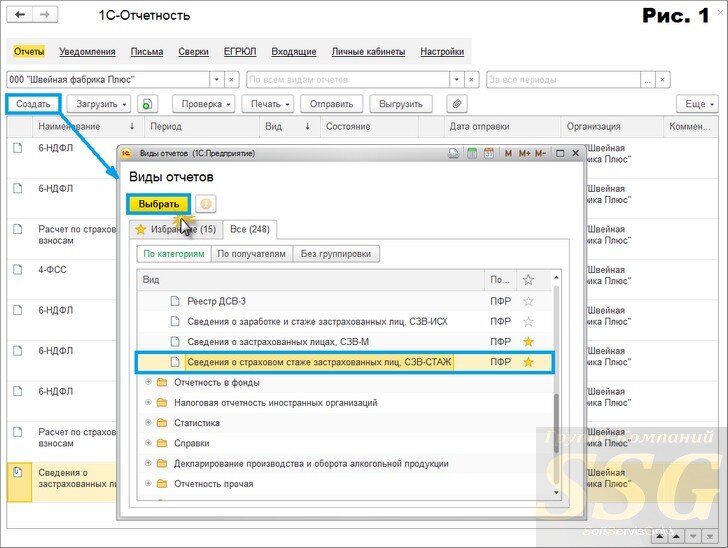The height and width of the screenshot is (548, 728).
Task: Clear the organization filter field
Action: point(231,79)
